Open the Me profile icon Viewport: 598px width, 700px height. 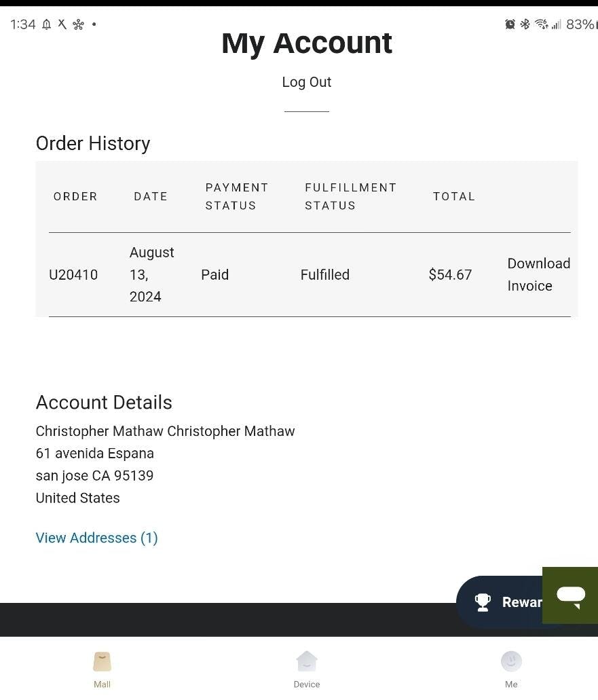pyautogui.click(x=511, y=661)
